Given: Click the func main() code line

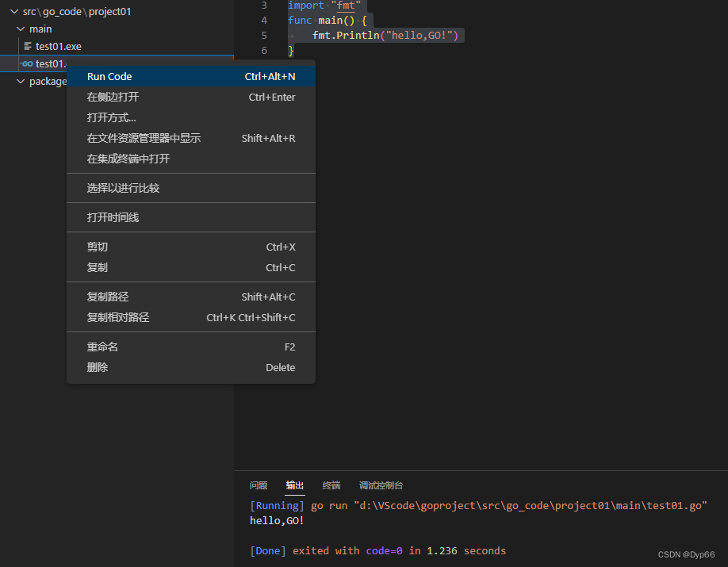Looking at the screenshot, I should point(328,20).
